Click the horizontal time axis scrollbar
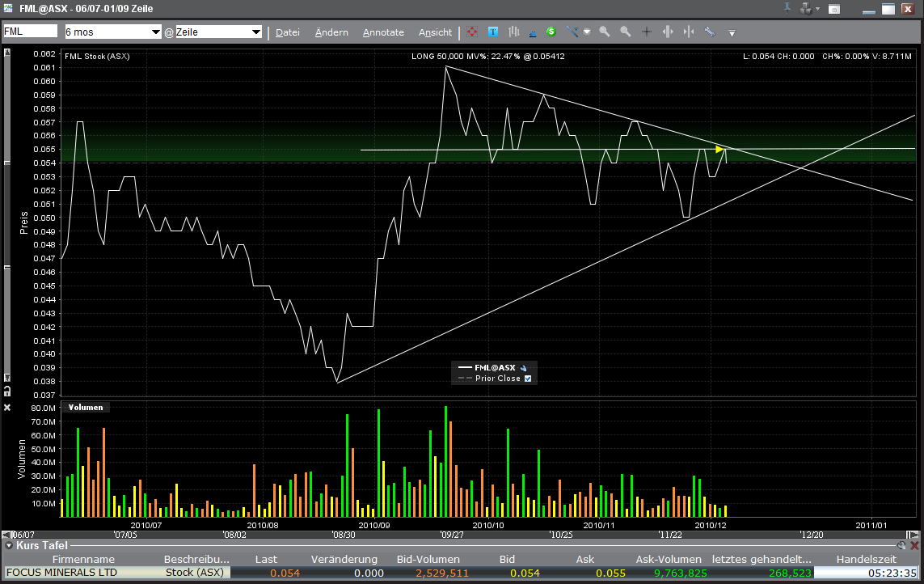 click(x=458, y=535)
